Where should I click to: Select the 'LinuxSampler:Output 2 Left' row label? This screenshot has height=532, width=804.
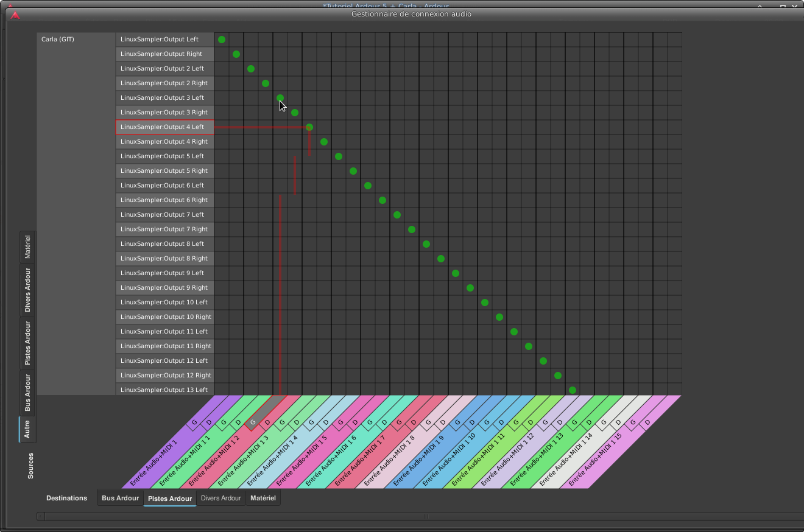click(165, 69)
